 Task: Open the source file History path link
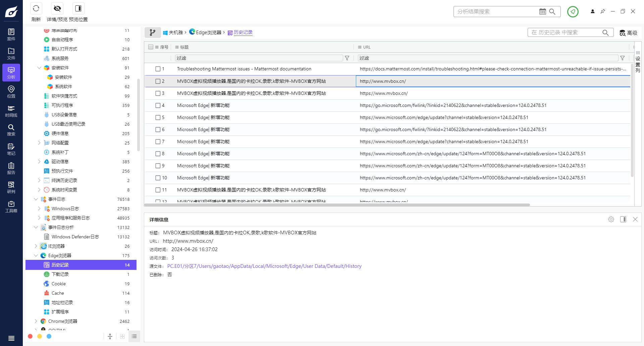tap(264, 266)
